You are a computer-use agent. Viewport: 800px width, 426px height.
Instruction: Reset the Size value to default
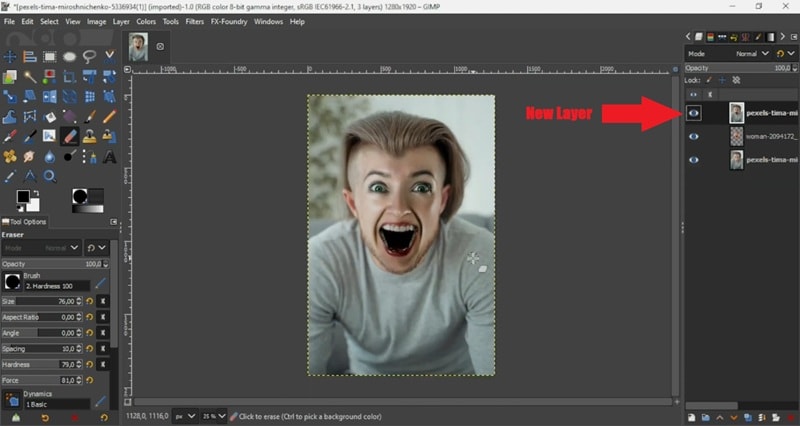click(x=90, y=302)
